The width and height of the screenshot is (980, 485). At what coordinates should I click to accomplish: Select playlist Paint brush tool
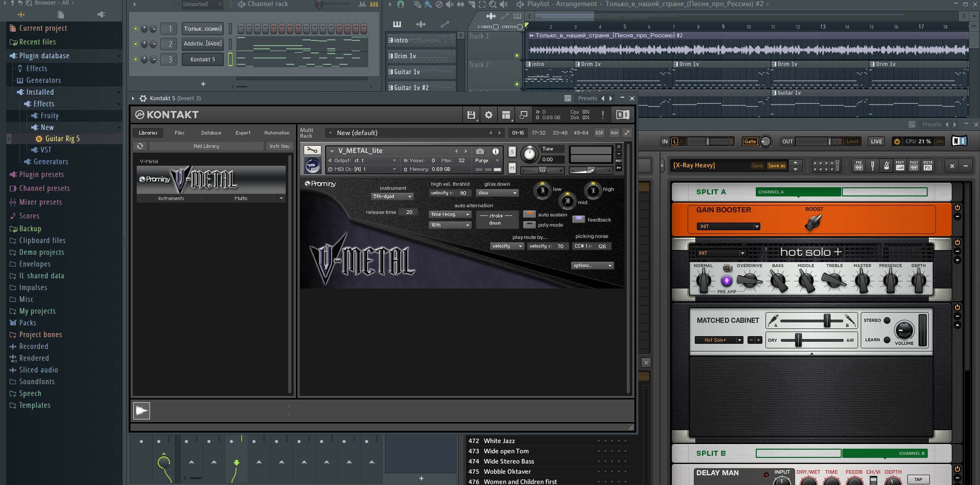(x=428, y=5)
